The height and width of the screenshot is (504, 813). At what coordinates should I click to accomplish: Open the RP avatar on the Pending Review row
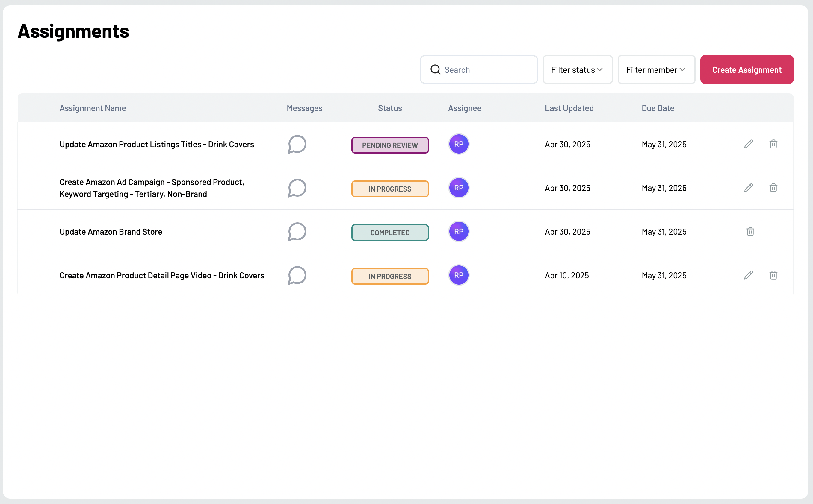coord(458,144)
